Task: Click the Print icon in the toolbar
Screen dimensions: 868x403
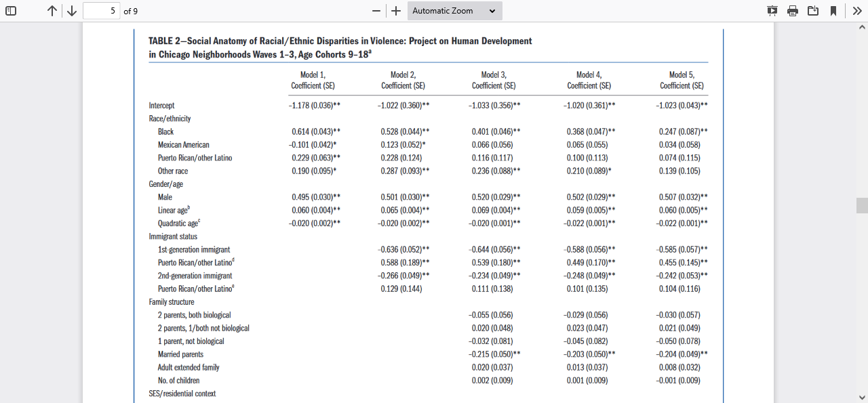Action: tap(792, 11)
